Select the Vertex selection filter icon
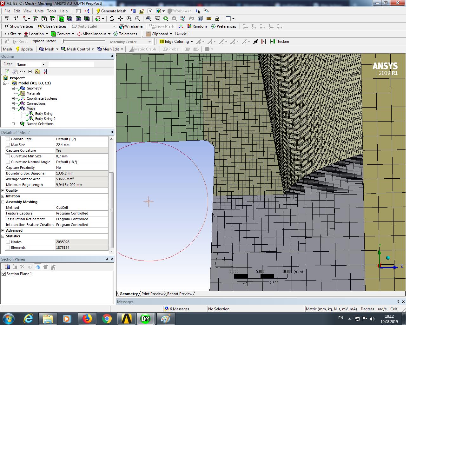This screenshot has height=476, width=476. click(x=36, y=19)
